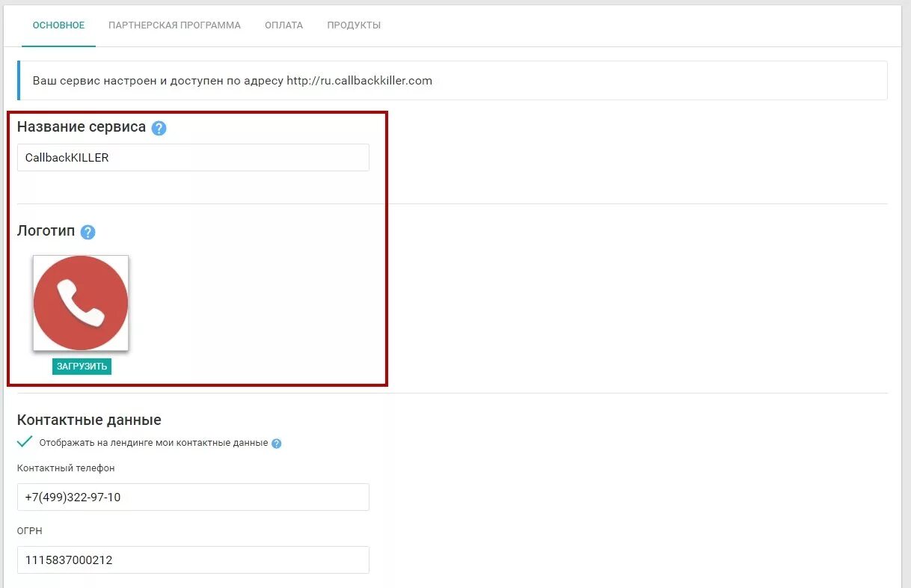Screen dimensions: 911x588
Task: Select the Контактные данные heading
Action: 89,420
